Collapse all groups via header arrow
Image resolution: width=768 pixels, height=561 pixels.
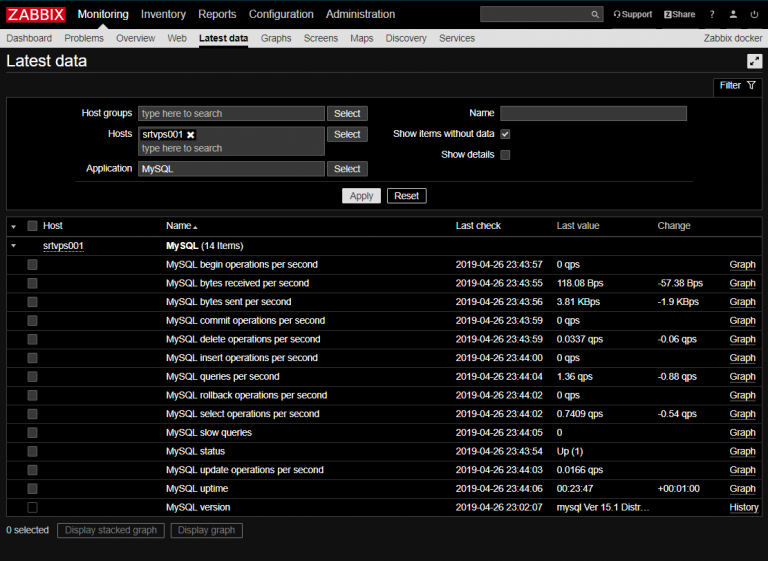14,226
